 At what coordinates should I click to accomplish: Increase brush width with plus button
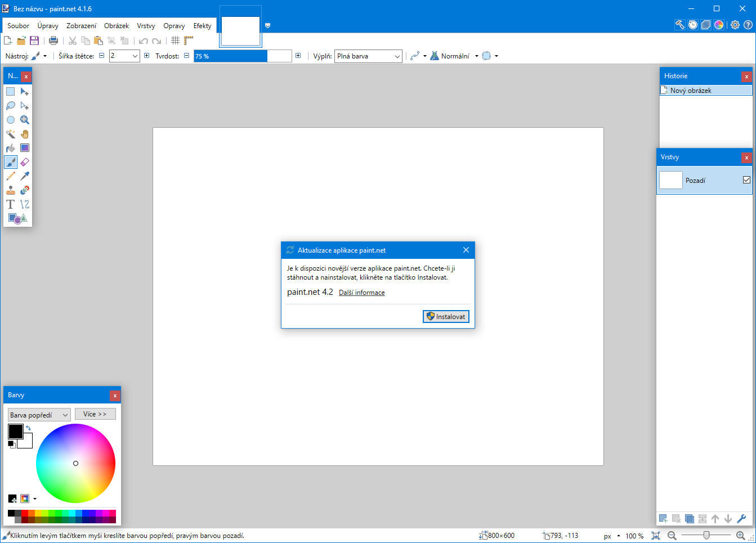pos(147,55)
